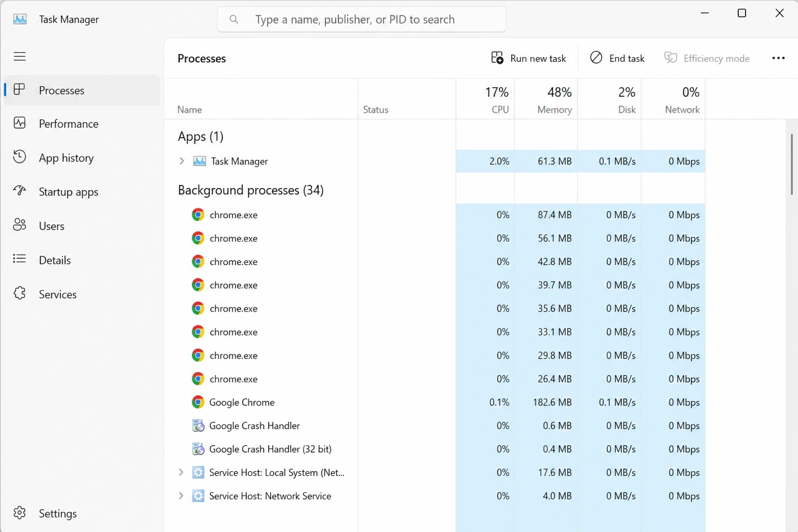Click the process search input field
The height and width of the screenshot is (532, 798).
[362, 19]
